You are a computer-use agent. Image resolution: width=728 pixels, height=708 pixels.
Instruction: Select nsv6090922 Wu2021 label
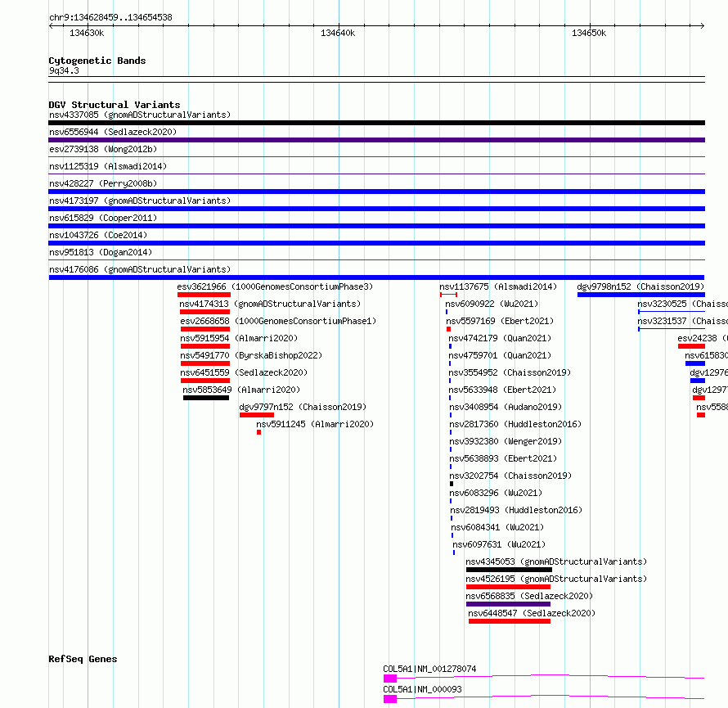(x=492, y=304)
